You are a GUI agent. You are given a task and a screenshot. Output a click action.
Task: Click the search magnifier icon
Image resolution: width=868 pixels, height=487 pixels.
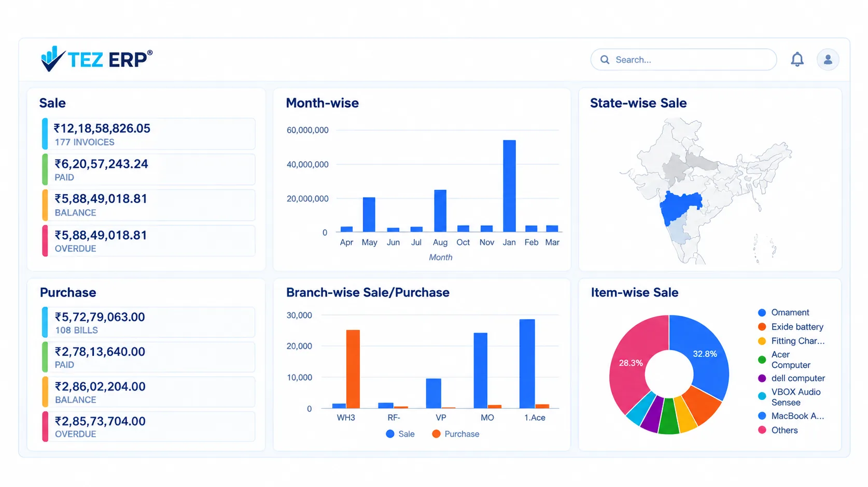click(x=605, y=60)
